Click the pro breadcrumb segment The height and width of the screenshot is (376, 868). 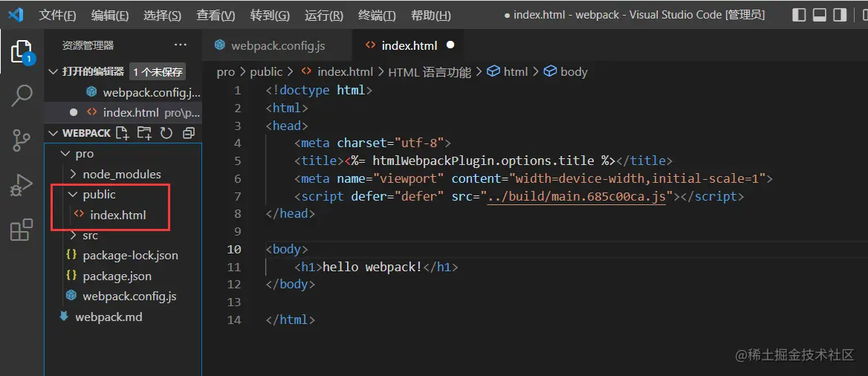point(226,71)
